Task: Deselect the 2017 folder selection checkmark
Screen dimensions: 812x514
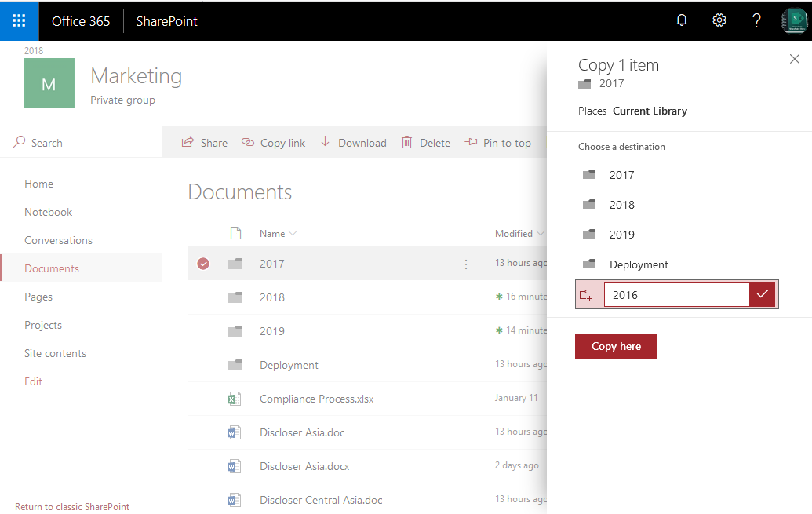Action: coord(203,264)
